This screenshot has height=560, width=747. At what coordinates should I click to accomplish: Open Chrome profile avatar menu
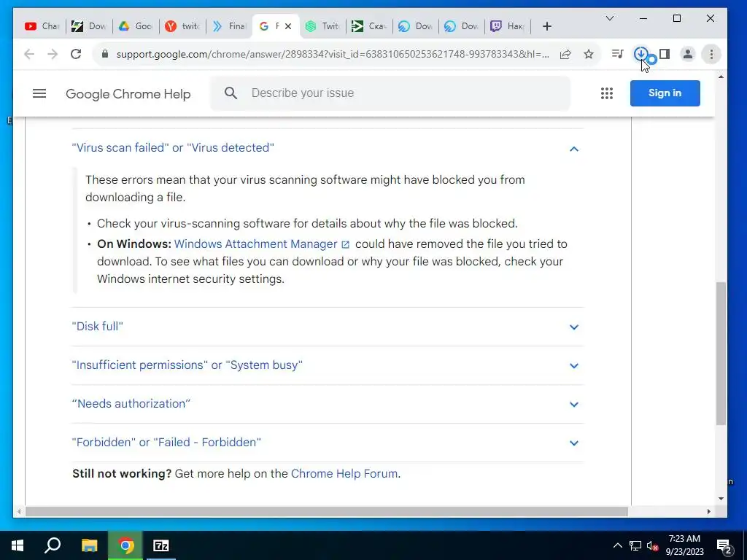(687, 54)
